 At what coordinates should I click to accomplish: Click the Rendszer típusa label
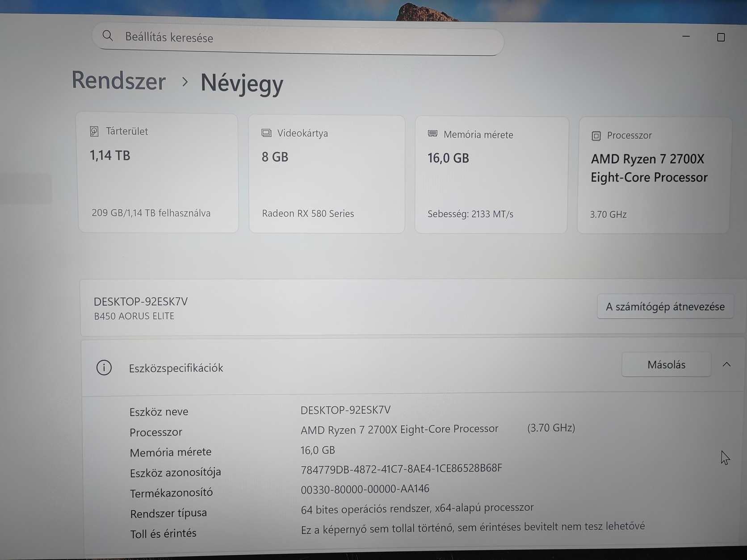[168, 514]
